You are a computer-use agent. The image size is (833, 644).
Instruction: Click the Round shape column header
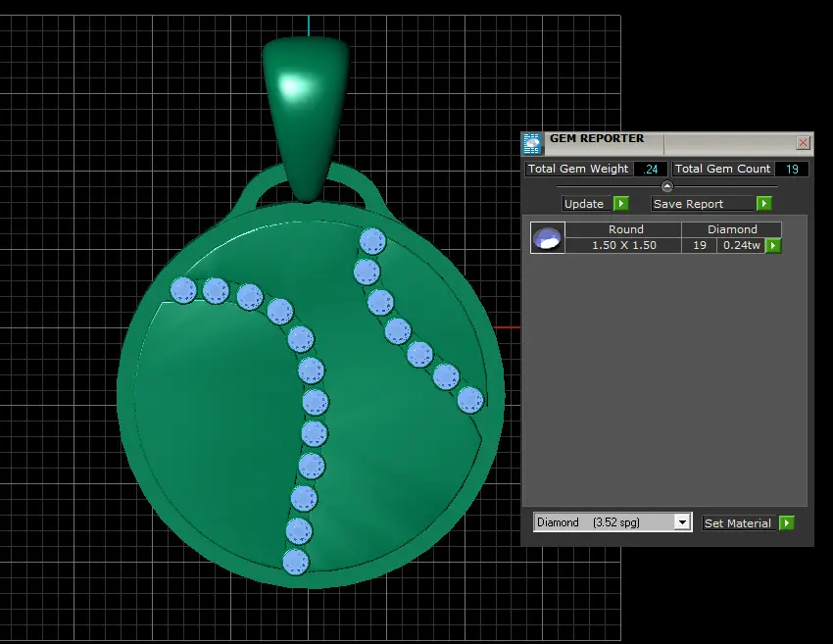[623, 229]
